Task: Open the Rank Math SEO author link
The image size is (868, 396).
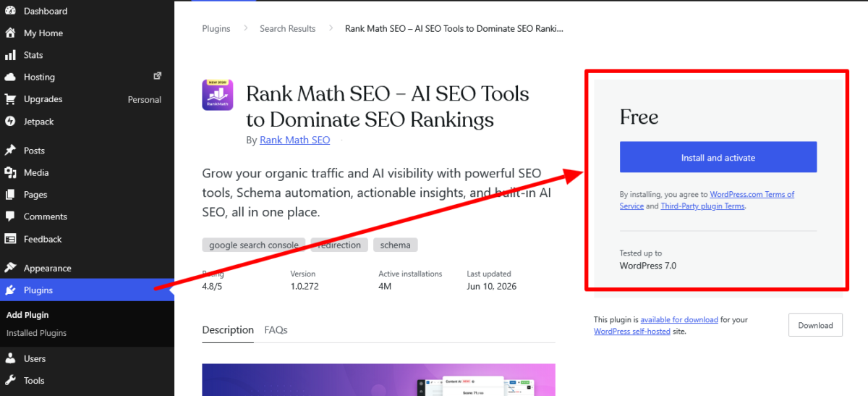Action: point(295,140)
